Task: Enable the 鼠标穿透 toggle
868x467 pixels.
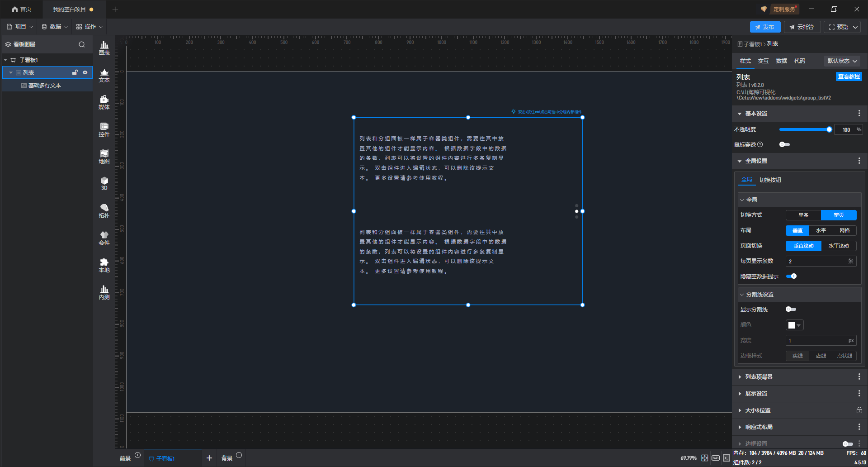Action: 784,145
